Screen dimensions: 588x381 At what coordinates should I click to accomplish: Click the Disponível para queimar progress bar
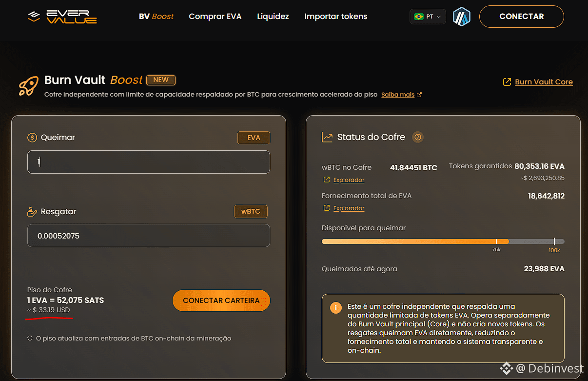pos(443,241)
